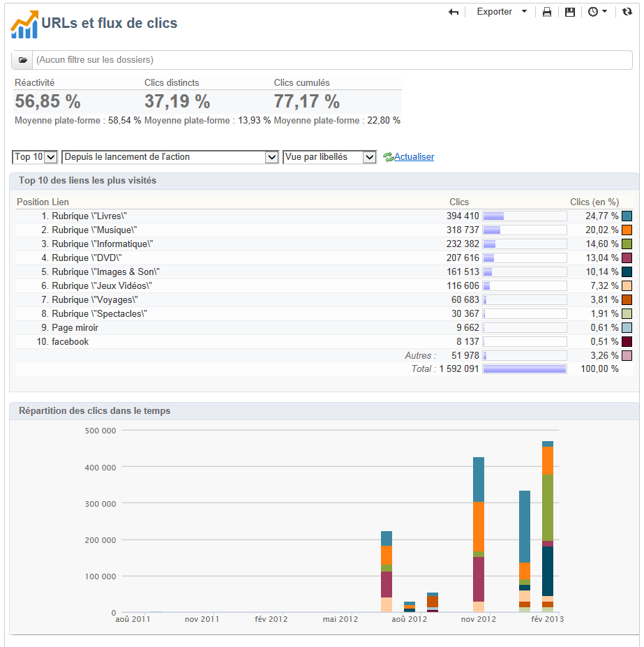Click the dark teal swatch for Images & Son

[627, 272]
